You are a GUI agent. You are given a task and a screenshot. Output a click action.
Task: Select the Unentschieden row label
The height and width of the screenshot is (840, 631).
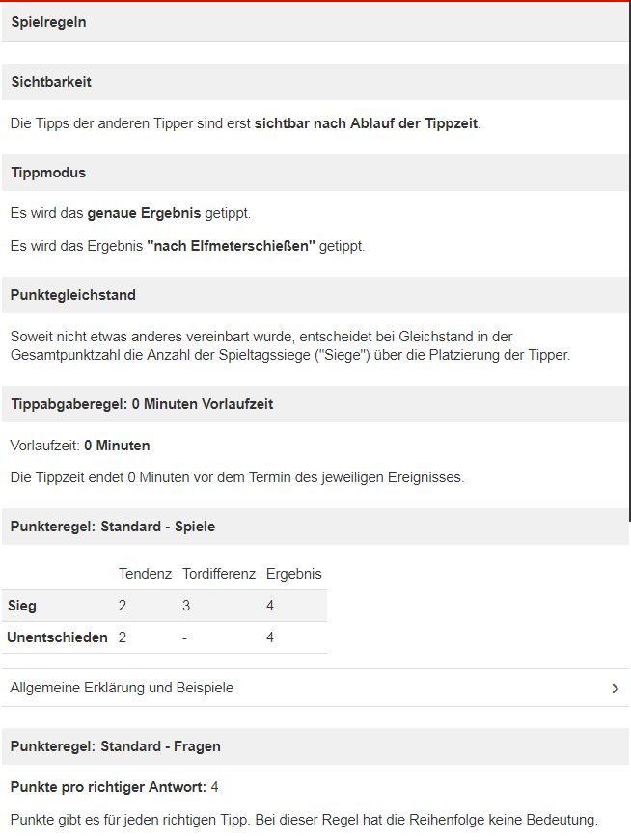click(57, 637)
